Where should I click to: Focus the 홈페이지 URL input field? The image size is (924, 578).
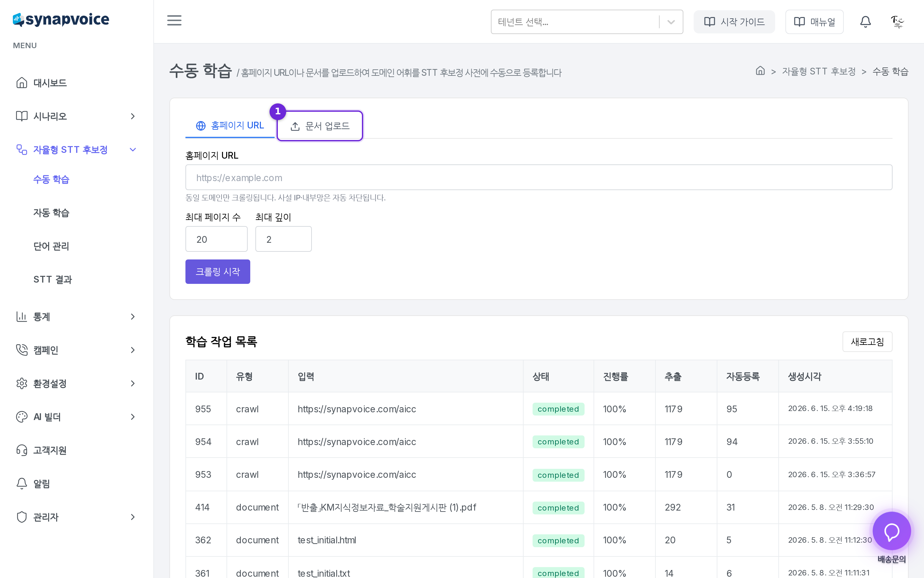(539, 177)
